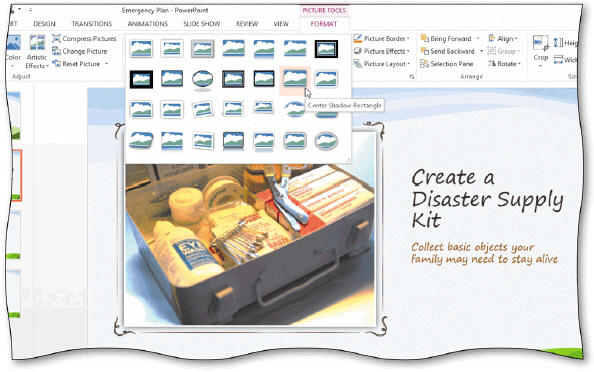Screen dimensions: 594x372
Task: Apply Reflected Perspective Right style
Action: coord(172,140)
